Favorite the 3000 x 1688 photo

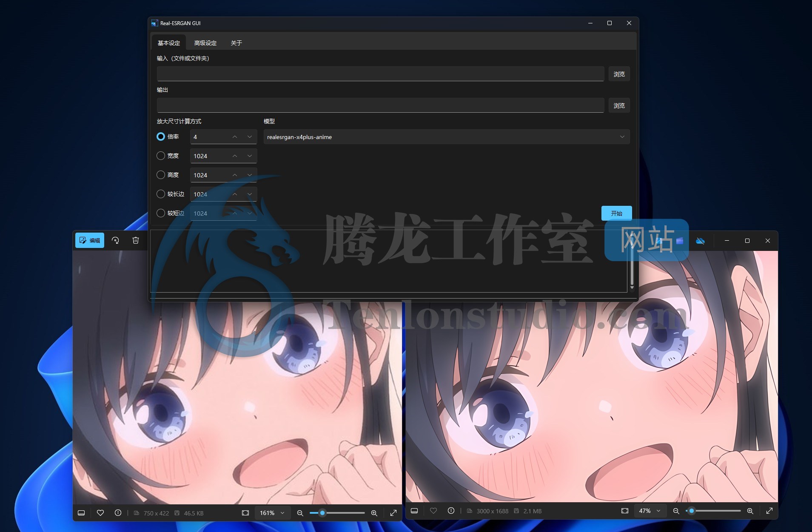pos(433,511)
